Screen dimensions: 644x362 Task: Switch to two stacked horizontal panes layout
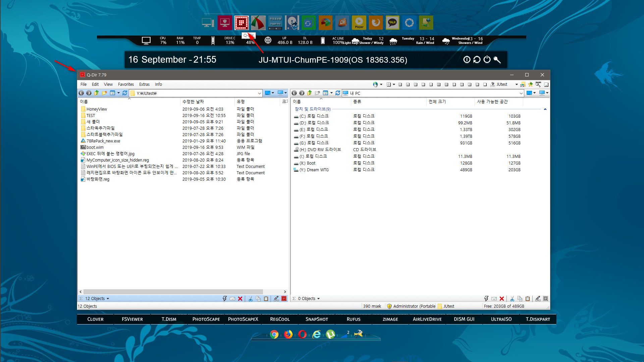click(431, 84)
